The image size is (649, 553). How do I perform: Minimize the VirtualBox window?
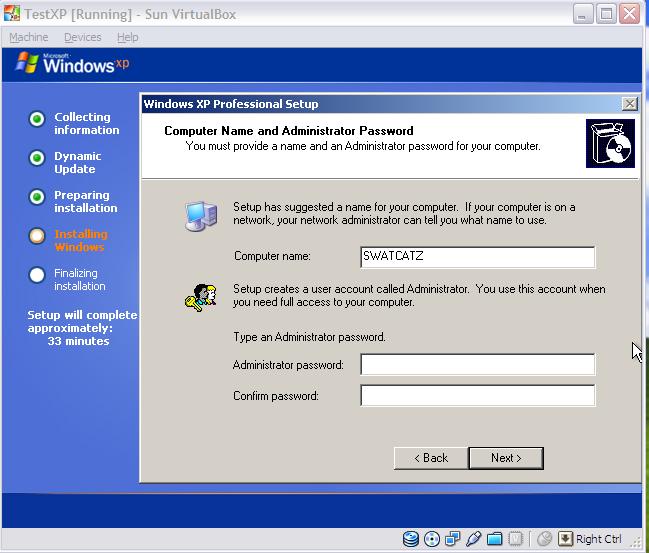[x=583, y=14]
